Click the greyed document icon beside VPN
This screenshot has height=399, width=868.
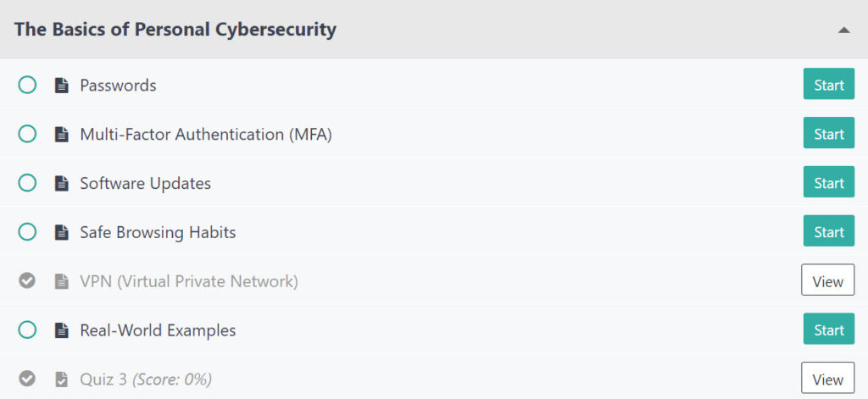pyautogui.click(x=61, y=281)
